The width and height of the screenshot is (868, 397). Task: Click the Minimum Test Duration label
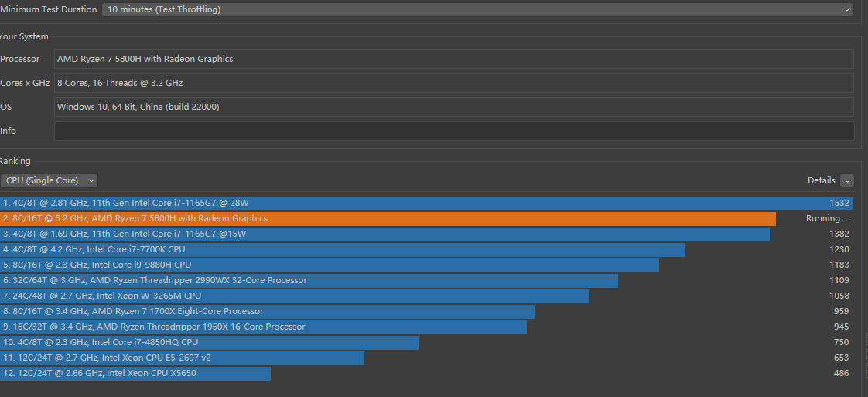48,9
